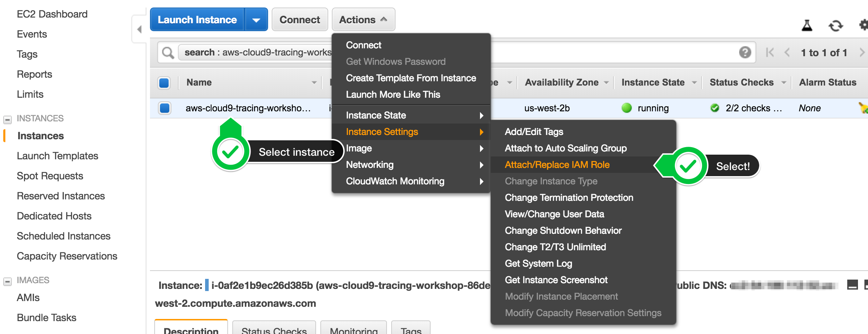Expand the Instance State submenu
Image resolution: width=868 pixels, height=334 pixels.
(411, 115)
